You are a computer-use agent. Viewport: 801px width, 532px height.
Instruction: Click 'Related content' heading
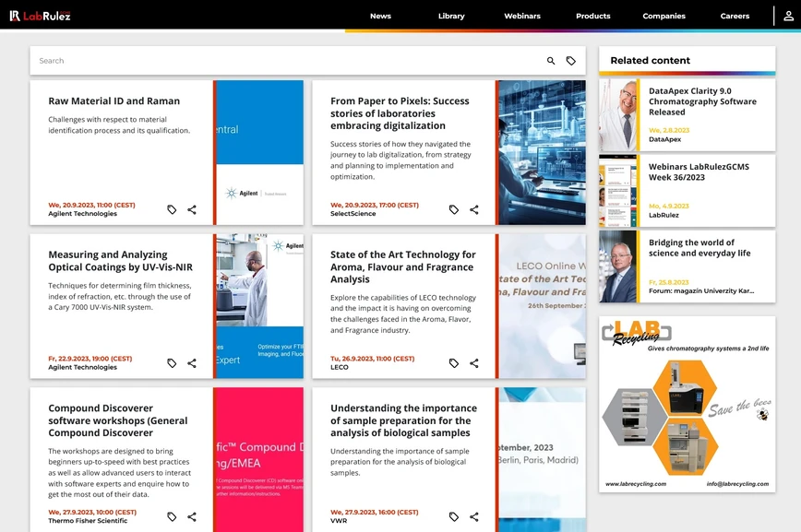pos(651,60)
